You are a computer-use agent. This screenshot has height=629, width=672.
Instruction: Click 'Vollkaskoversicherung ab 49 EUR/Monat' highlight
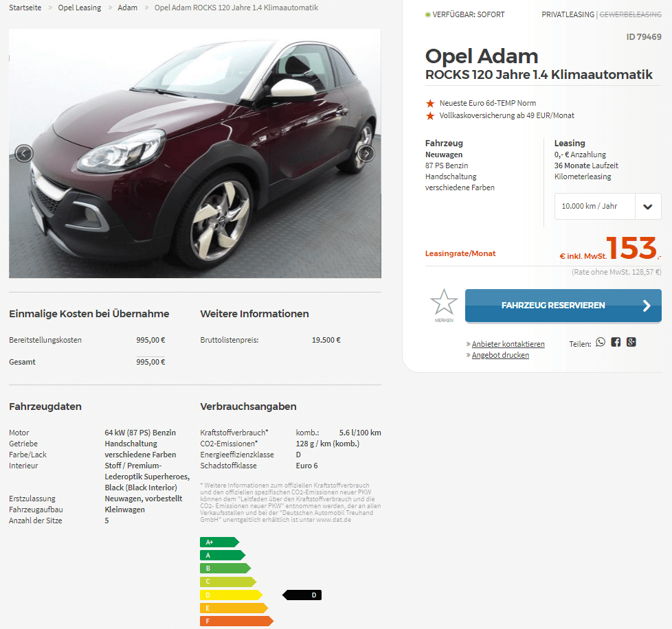click(506, 115)
